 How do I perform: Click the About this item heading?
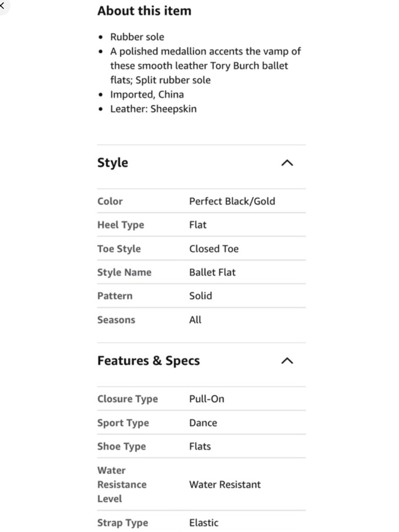pos(144,11)
